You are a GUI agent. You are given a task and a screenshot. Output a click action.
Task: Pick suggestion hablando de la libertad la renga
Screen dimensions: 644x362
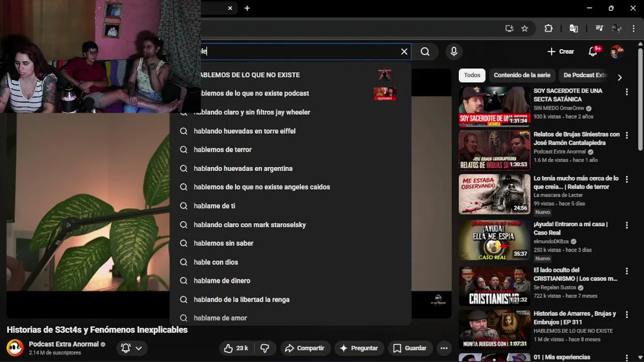tap(290, 300)
